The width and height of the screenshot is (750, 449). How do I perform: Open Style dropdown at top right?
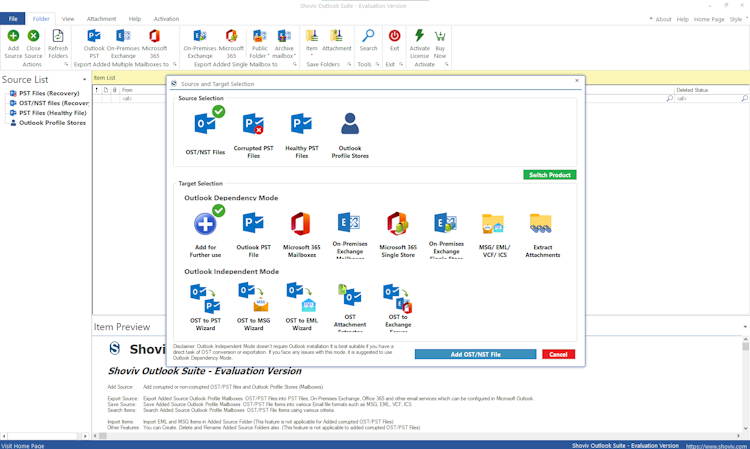pos(739,19)
